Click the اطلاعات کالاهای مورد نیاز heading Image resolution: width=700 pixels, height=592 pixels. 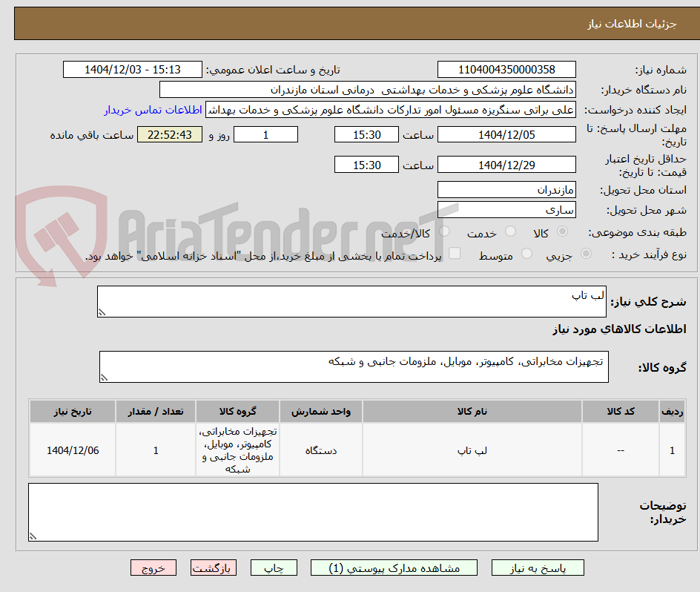[x=620, y=329]
